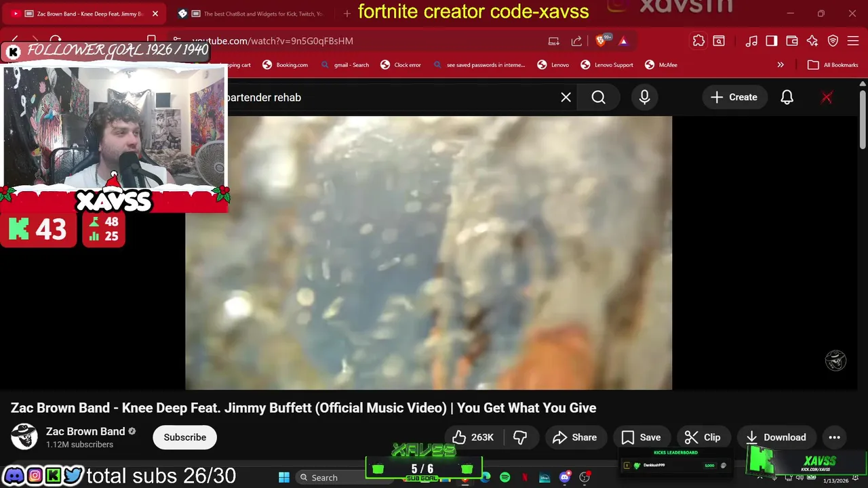Open the Lenovo bookmark

click(x=553, y=65)
